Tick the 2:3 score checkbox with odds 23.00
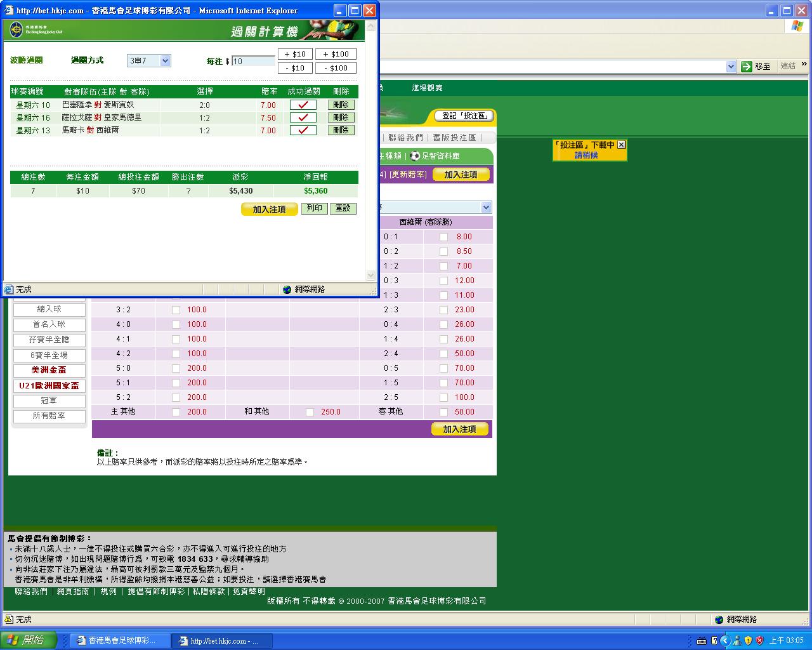The width and height of the screenshot is (812, 650). click(x=443, y=310)
